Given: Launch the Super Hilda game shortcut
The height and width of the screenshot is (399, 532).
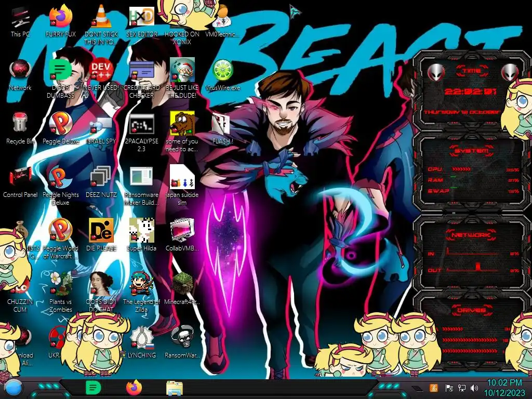Looking at the screenshot, I should (x=141, y=236).
